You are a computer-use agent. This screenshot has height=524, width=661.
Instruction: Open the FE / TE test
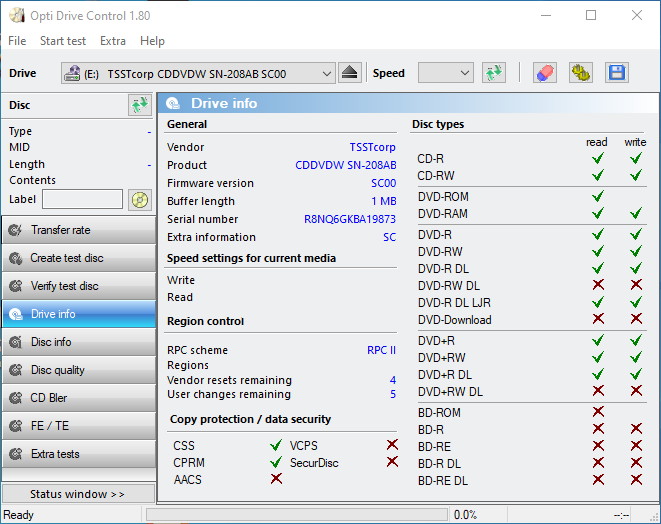tap(78, 426)
